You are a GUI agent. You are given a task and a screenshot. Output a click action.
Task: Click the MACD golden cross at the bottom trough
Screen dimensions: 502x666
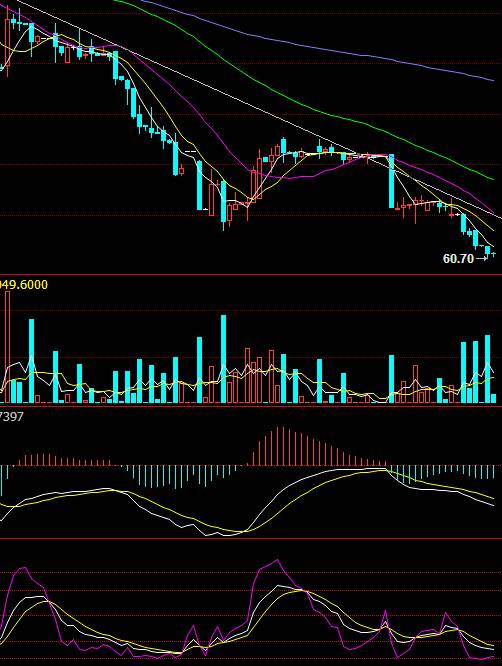245,531
